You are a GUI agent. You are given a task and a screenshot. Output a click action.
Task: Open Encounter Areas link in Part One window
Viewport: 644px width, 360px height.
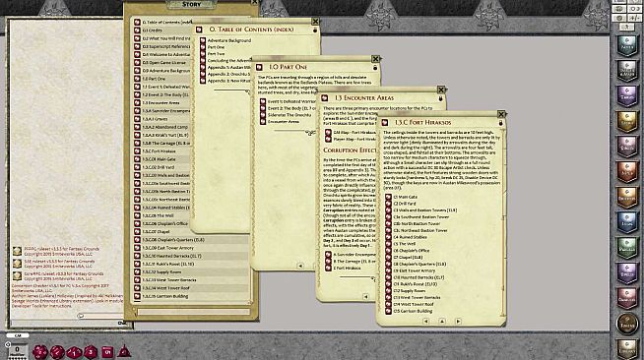click(284, 121)
